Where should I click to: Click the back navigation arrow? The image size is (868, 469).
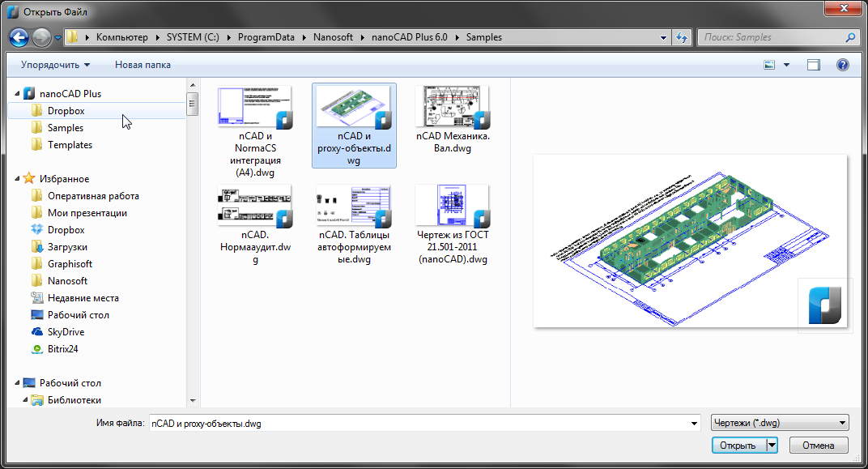(x=17, y=36)
